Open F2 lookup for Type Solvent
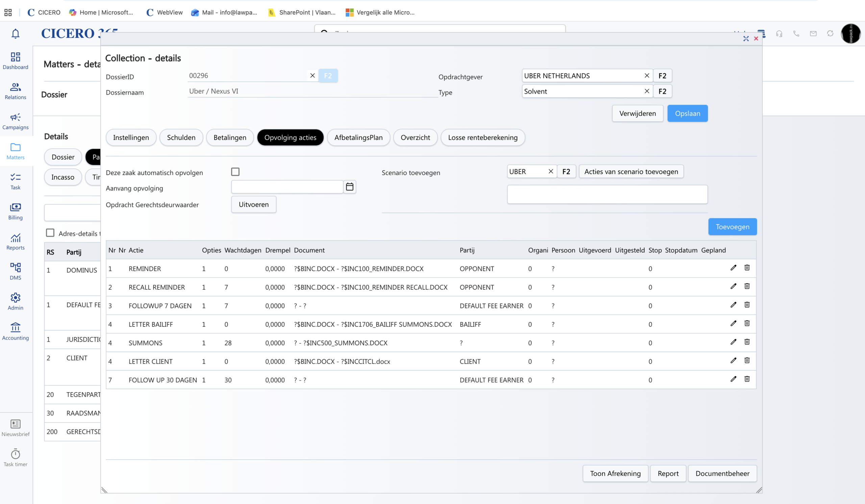The image size is (865, 504). tap(662, 91)
